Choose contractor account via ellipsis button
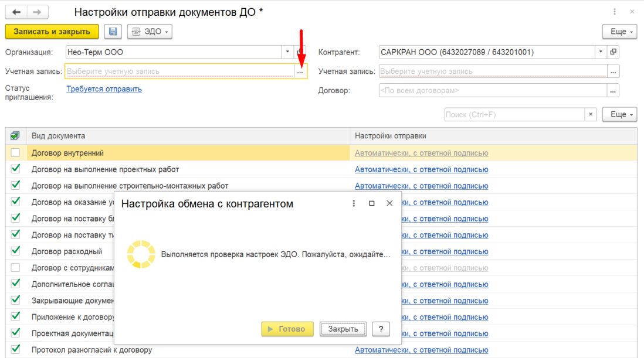Screen dimensions: 644x358 coord(613,71)
